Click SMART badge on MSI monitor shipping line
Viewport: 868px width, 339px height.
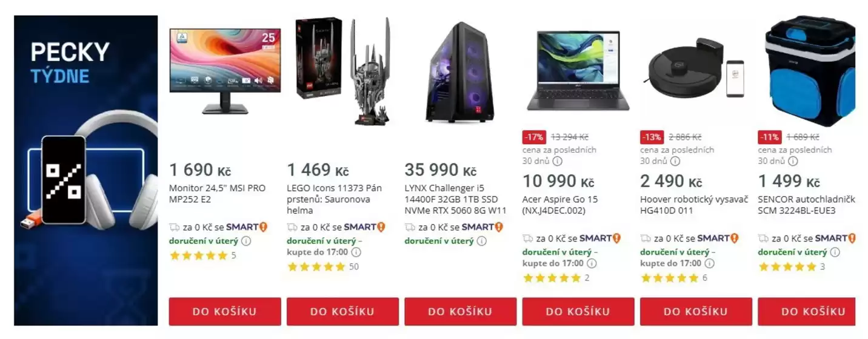click(x=247, y=227)
